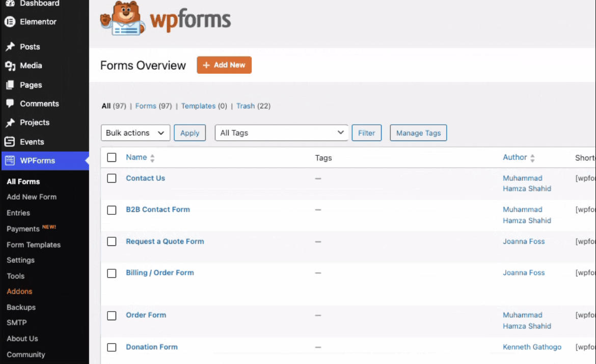
Task: Click Joanna Foss in Billing / Order row
Action: [x=523, y=273]
